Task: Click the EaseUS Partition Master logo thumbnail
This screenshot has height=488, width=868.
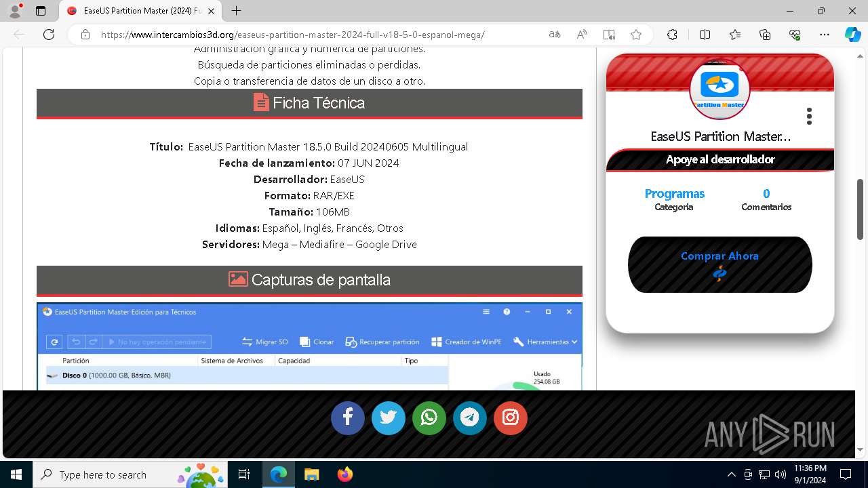Action: coord(719,89)
